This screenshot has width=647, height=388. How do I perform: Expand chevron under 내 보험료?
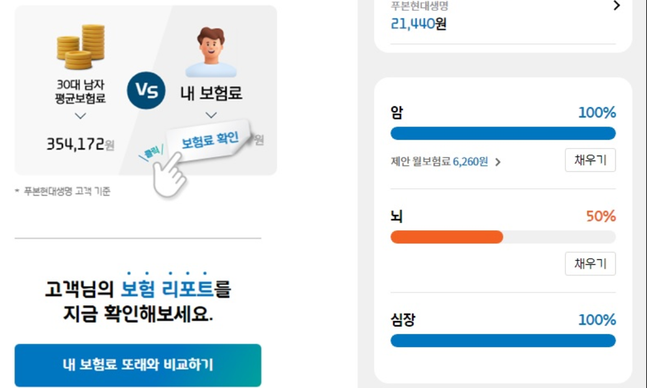211,115
